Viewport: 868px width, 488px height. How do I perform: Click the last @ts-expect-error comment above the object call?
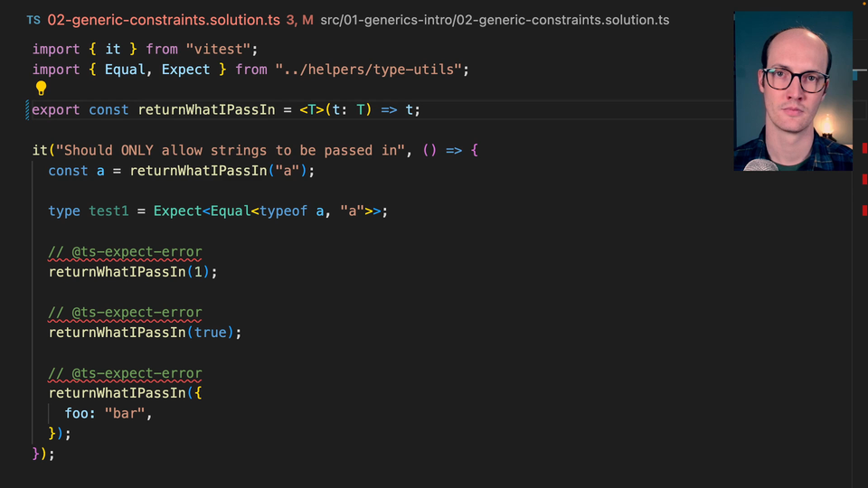pos(125,373)
